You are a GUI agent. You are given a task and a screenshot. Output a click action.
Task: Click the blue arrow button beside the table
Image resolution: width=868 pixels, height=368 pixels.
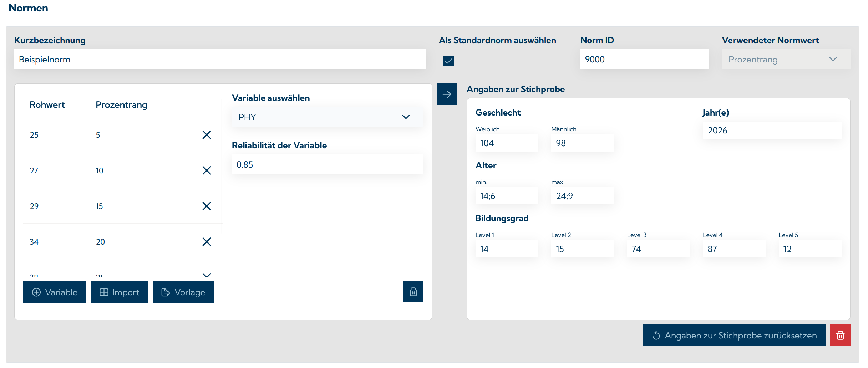tap(447, 94)
